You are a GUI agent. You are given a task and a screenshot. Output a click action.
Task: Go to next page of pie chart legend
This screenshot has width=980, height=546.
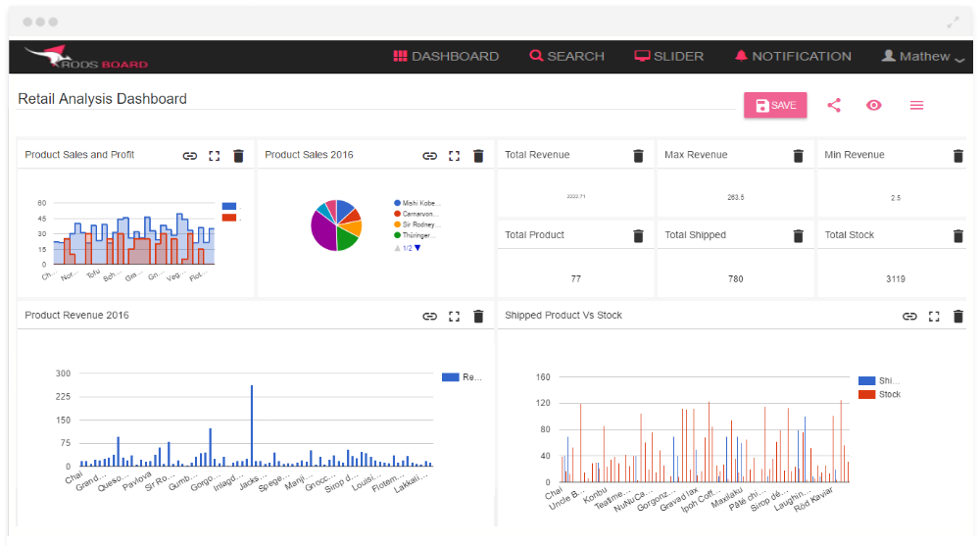(417, 248)
